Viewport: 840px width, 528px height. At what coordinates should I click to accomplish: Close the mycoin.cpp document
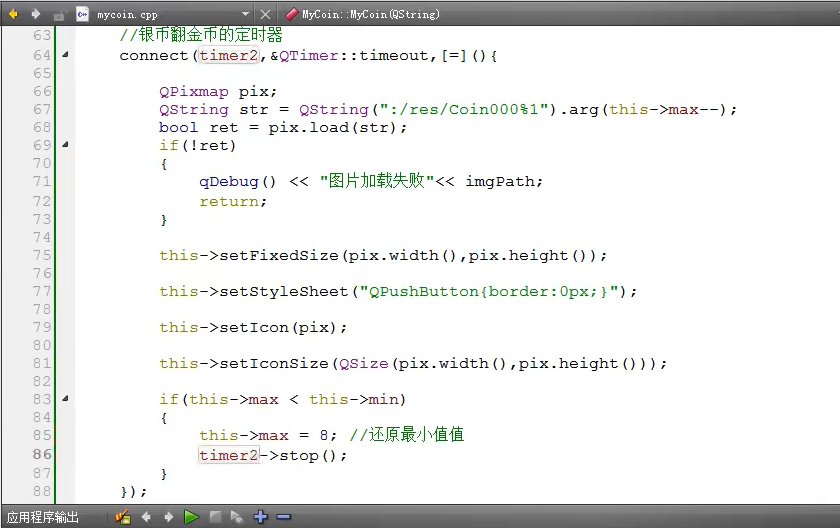tap(265, 14)
